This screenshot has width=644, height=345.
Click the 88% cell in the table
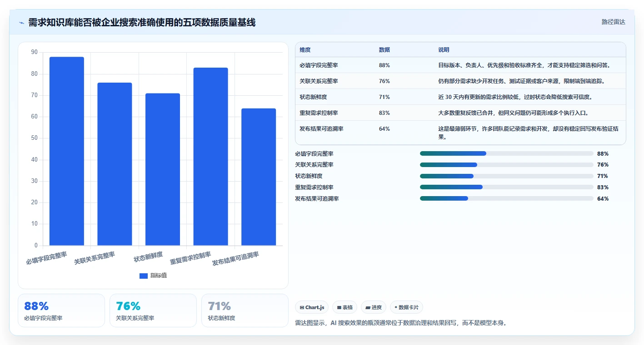384,65
